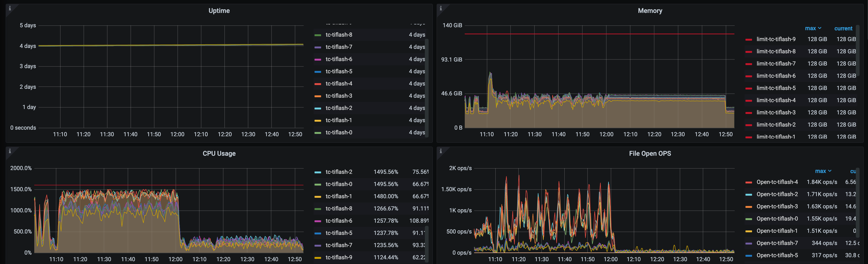Click the orange swatch beside Open-tc-tiflash-3
Viewport: 868px width, 264px height.
tap(749, 206)
